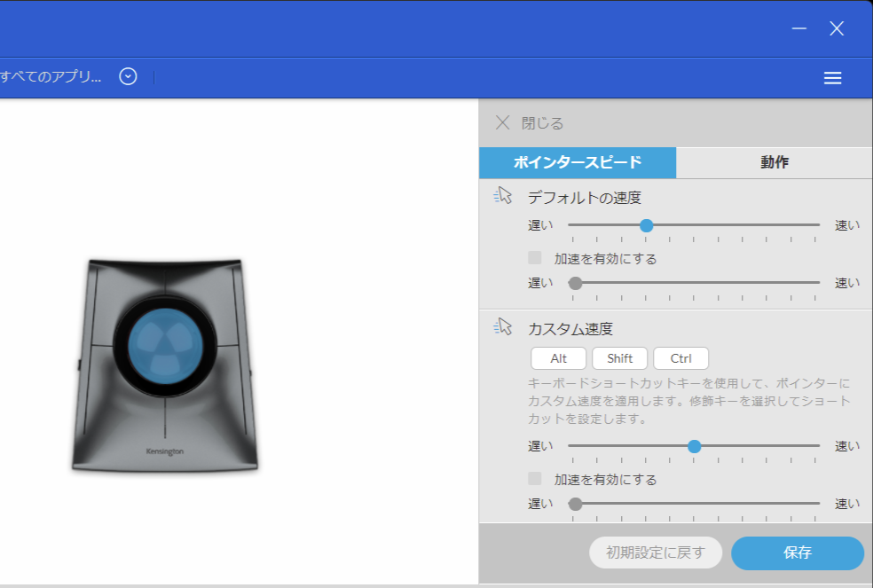The image size is (873, 588).
Task: Click the Kensington logo on the trackball
Action: point(165,451)
